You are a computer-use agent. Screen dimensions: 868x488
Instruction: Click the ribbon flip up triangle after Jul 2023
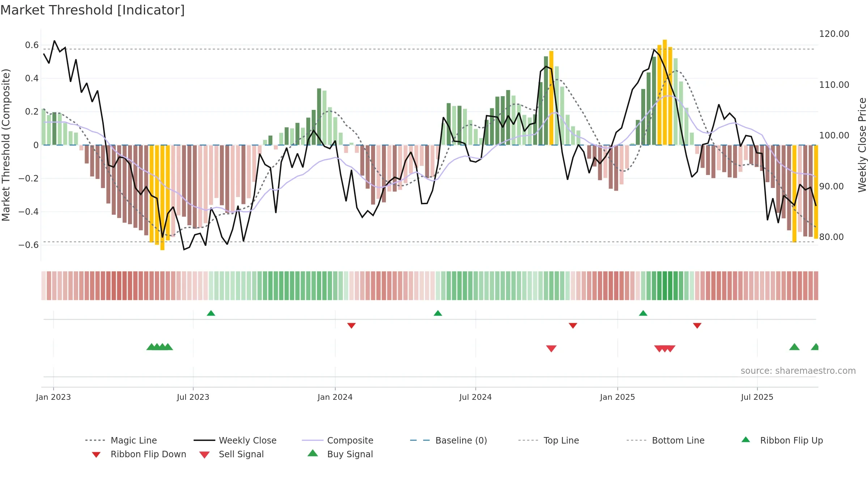[x=211, y=313]
